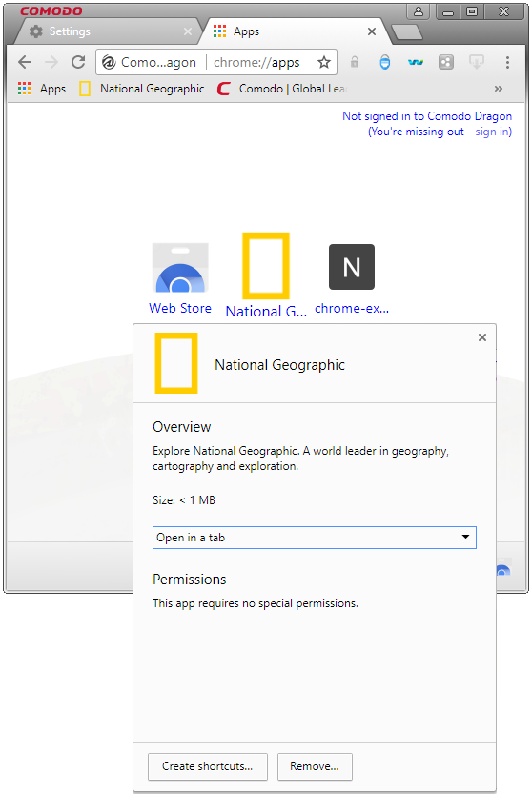Click the COMODO logo in title bar
The width and height of the screenshot is (532, 794).
point(51,10)
